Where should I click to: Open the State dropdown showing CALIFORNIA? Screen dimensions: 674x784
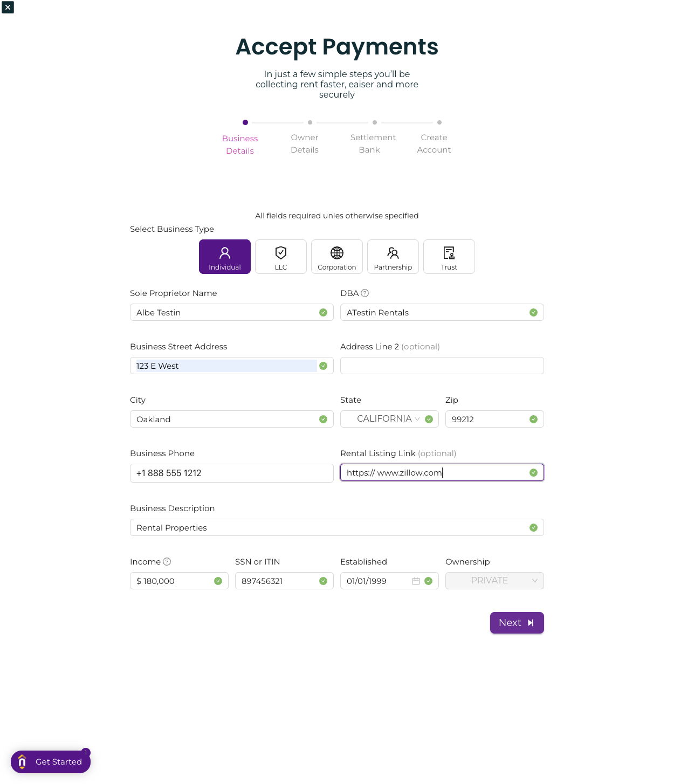click(389, 419)
